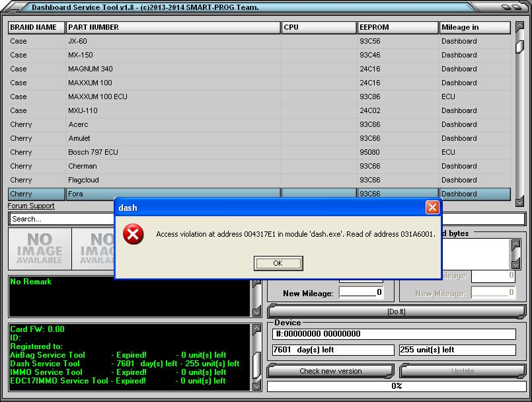
Task: Click the red error icon in dialog
Action: click(x=133, y=234)
